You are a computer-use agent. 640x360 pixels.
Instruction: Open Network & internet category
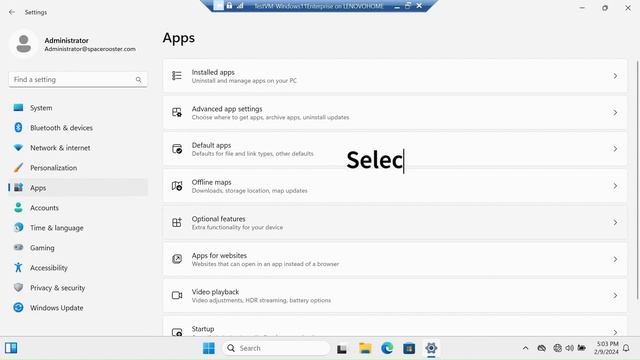[x=78, y=148]
